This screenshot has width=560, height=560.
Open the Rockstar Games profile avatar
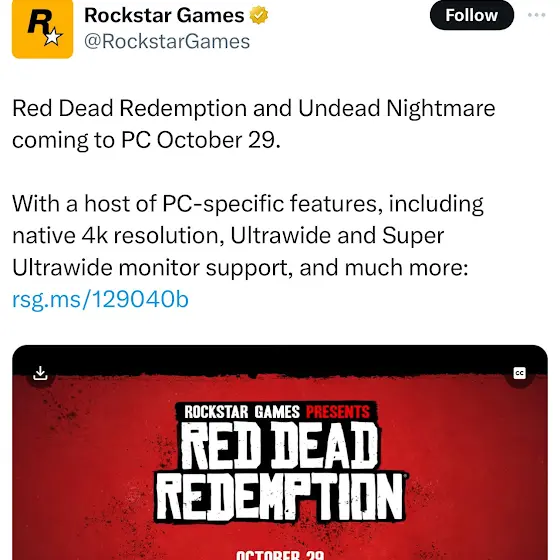42,29
